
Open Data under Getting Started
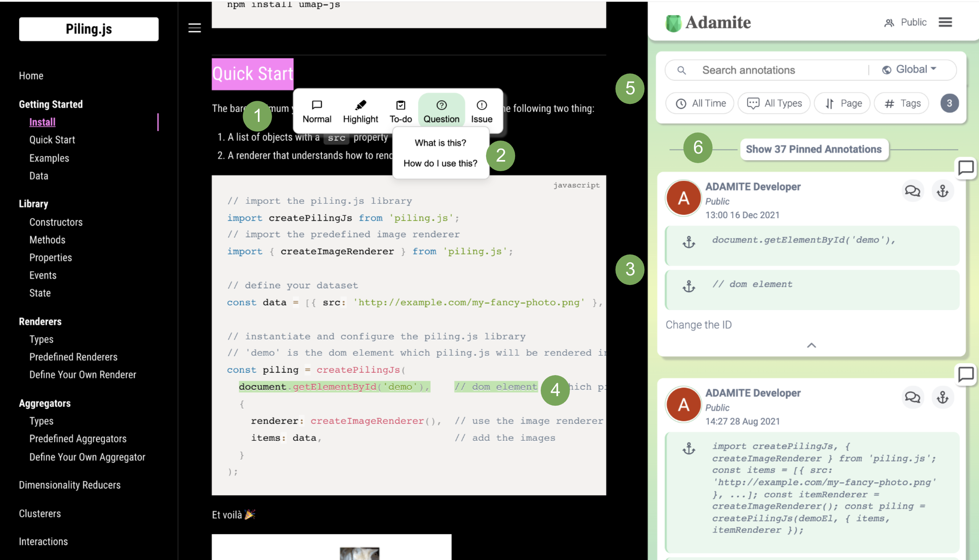tap(39, 176)
